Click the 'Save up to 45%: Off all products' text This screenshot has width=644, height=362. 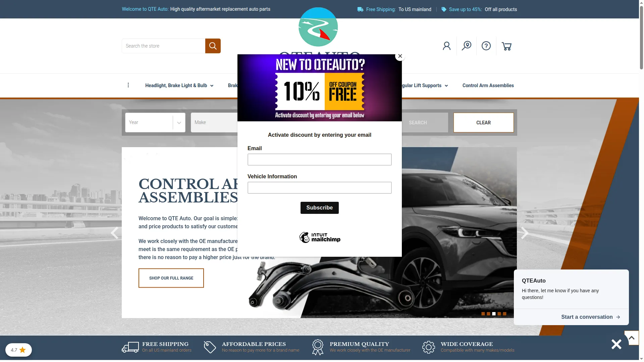pyautogui.click(x=483, y=9)
